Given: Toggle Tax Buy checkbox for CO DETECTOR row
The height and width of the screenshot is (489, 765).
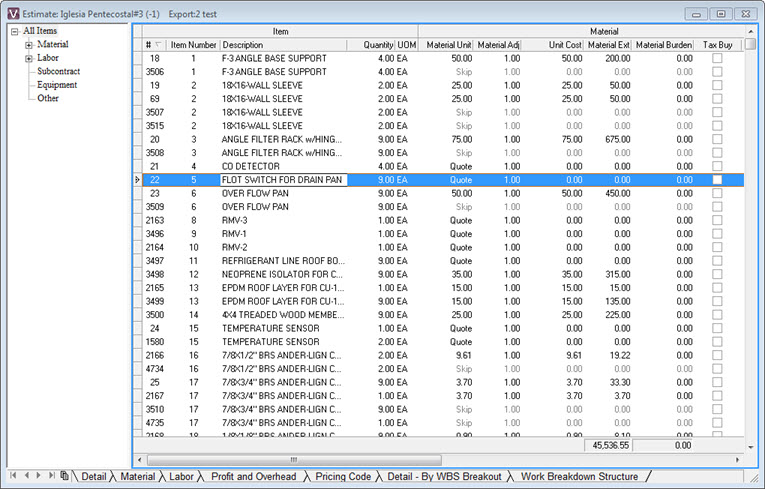Looking at the screenshot, I should point(717,166).
